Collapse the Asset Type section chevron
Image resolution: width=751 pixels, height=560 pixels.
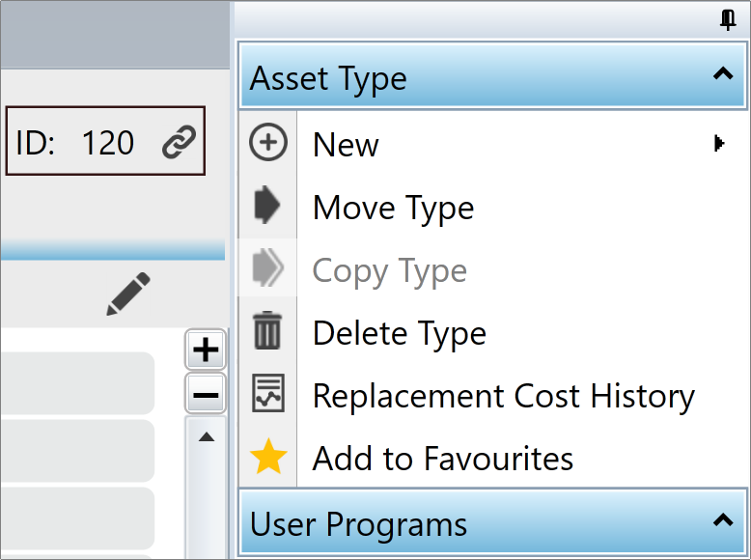click(x=723, y=73)
